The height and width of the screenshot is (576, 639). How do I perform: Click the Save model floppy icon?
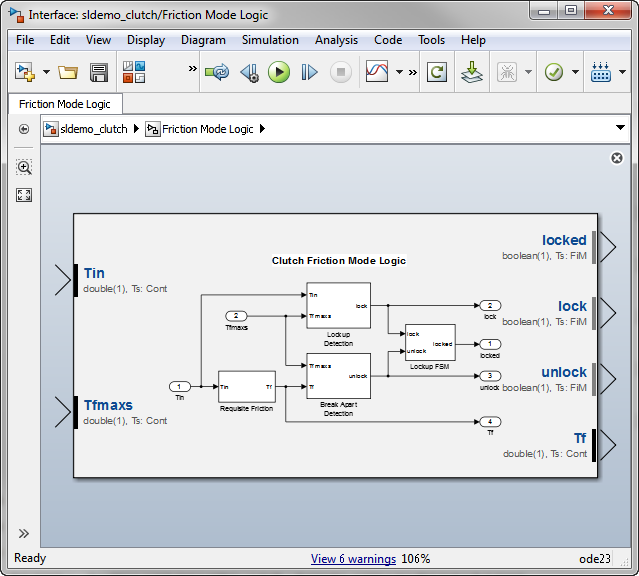pyautogui.click(x=99, y=72)
